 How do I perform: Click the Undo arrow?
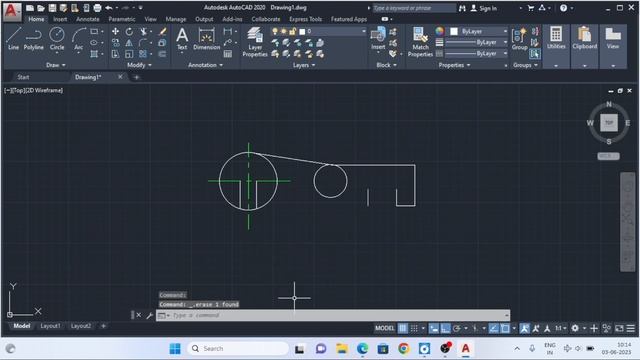pyautogui.click(x=109, y=8)
